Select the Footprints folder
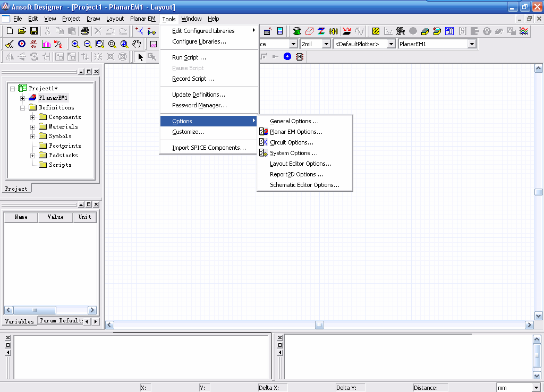The width and height of the screenshot is (544, 392). coord(65,146)
